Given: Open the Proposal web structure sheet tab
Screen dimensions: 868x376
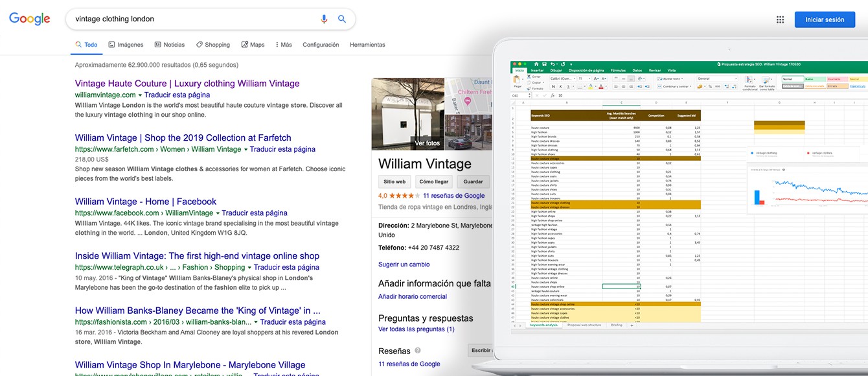Looking at the screenshot, I should (584, 325).
